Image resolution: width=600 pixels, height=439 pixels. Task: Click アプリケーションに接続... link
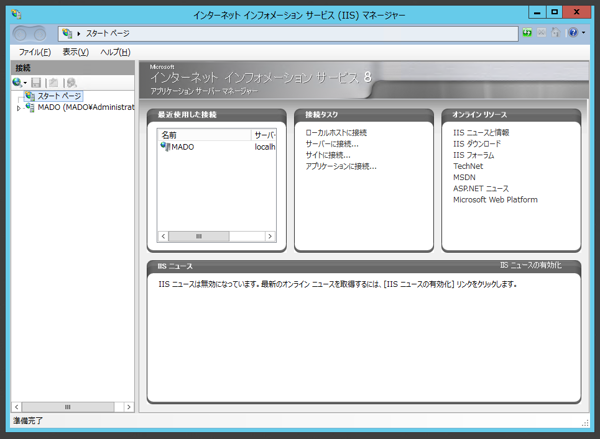[x=341, y=166]
